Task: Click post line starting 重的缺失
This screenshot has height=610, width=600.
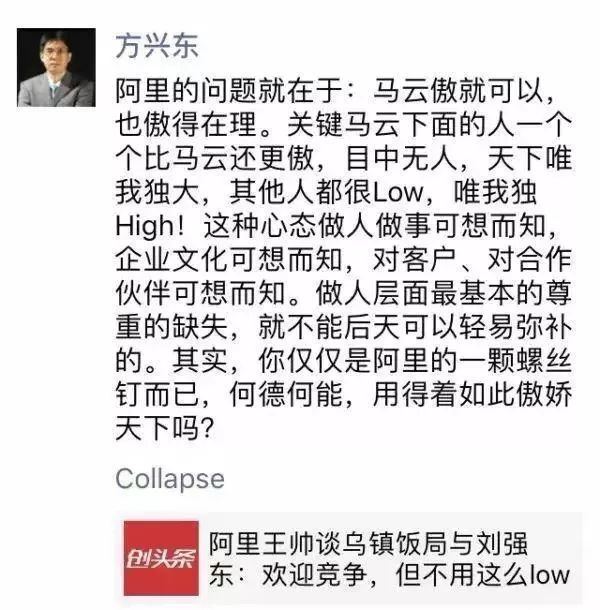Action: point(344,328)
